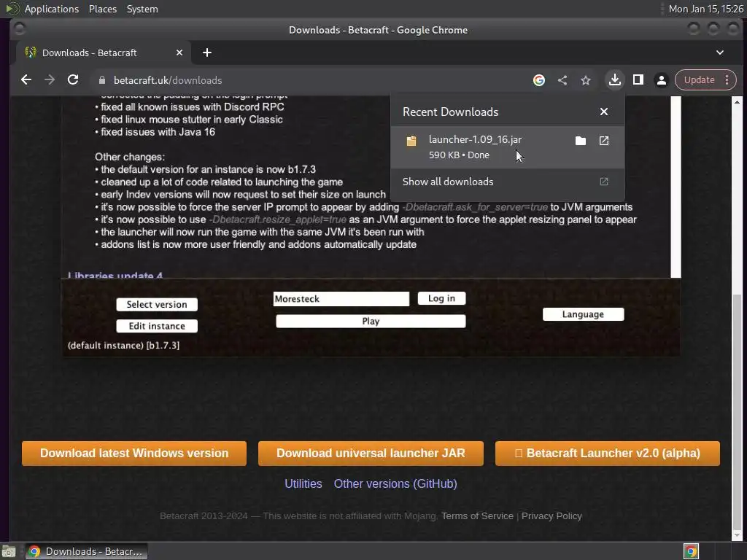Click the Moresteck username field
747x560 pixels.
point(341,298)
